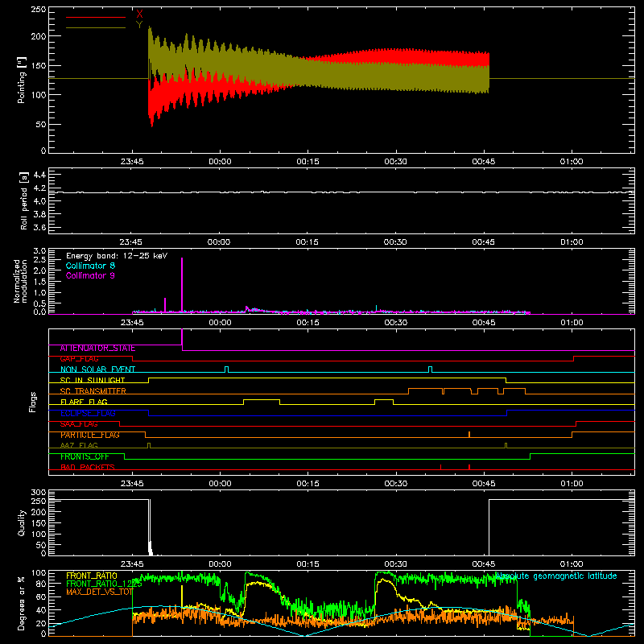Viewport: 644px width, 644px height.
Task: Click the 200 tick label on Pointing axis
Action: 38,36
